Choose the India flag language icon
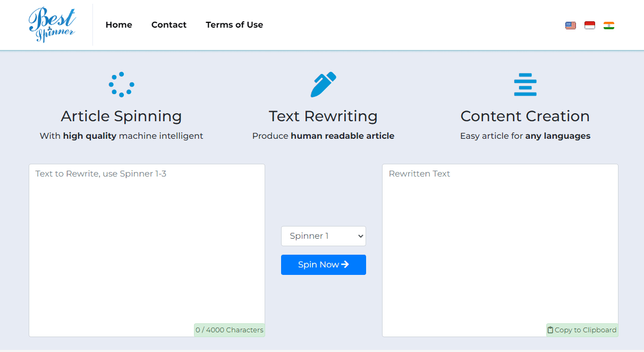Image resolution: width=644 pixels, height=352 pixels. pyautogui.click(x=609, y=25)
